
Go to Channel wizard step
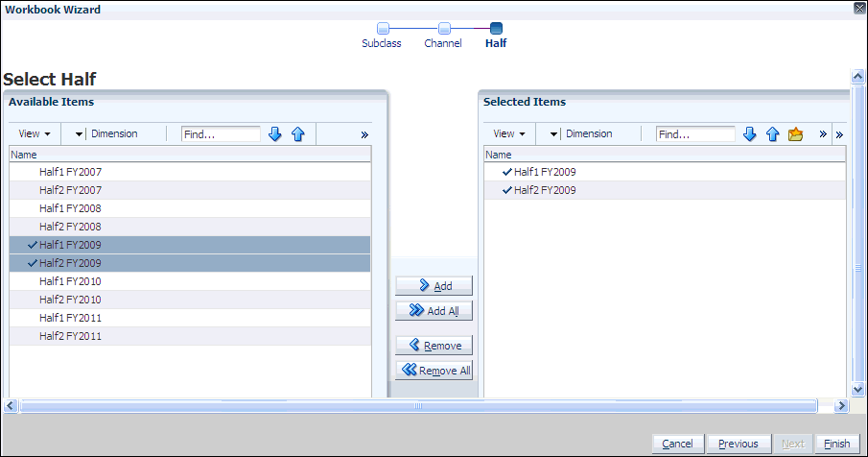[x=443, y=36]
